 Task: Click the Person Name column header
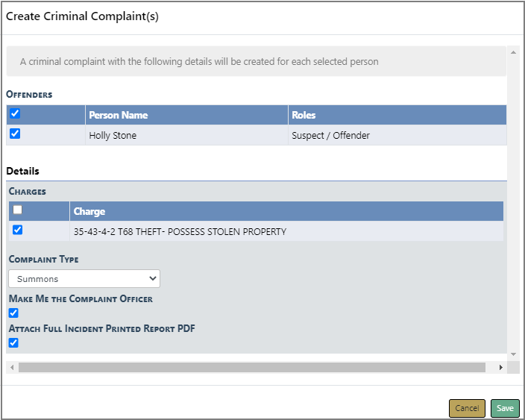(118, 115)
